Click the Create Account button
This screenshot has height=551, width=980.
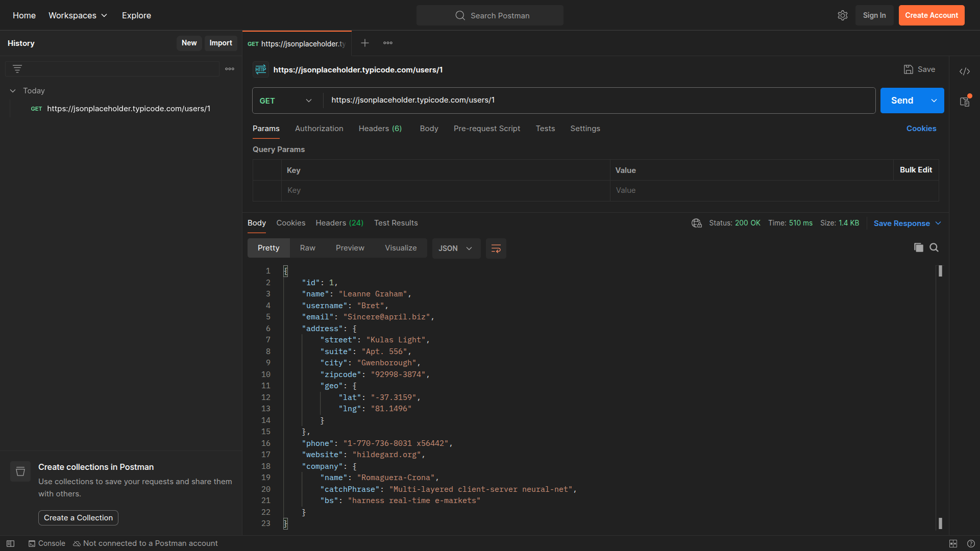pos(932,15)
